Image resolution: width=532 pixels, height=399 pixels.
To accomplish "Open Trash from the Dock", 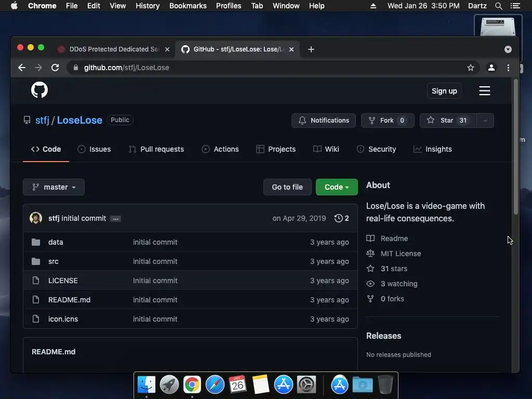I will point(385,384).
